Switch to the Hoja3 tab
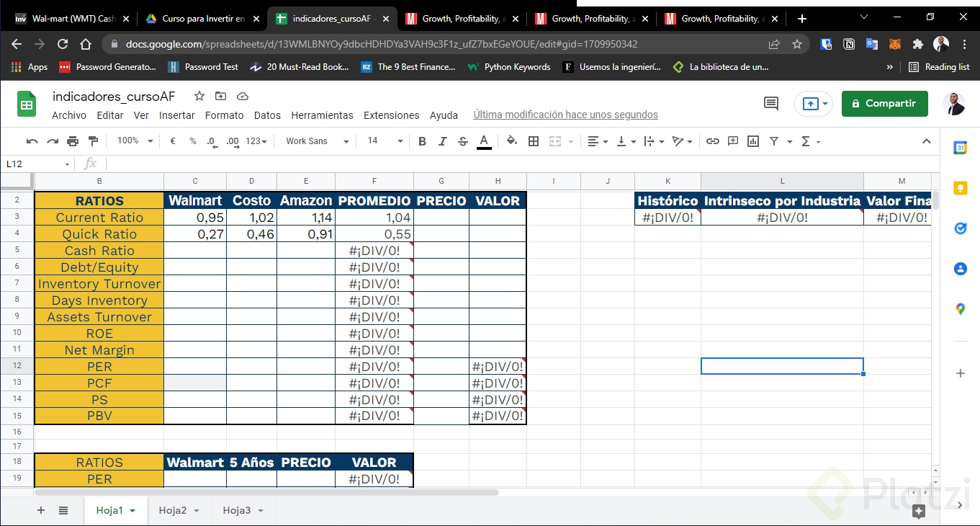Image resolution: width=980 pixels, height=526 pixels. click(x=237, y=510)
